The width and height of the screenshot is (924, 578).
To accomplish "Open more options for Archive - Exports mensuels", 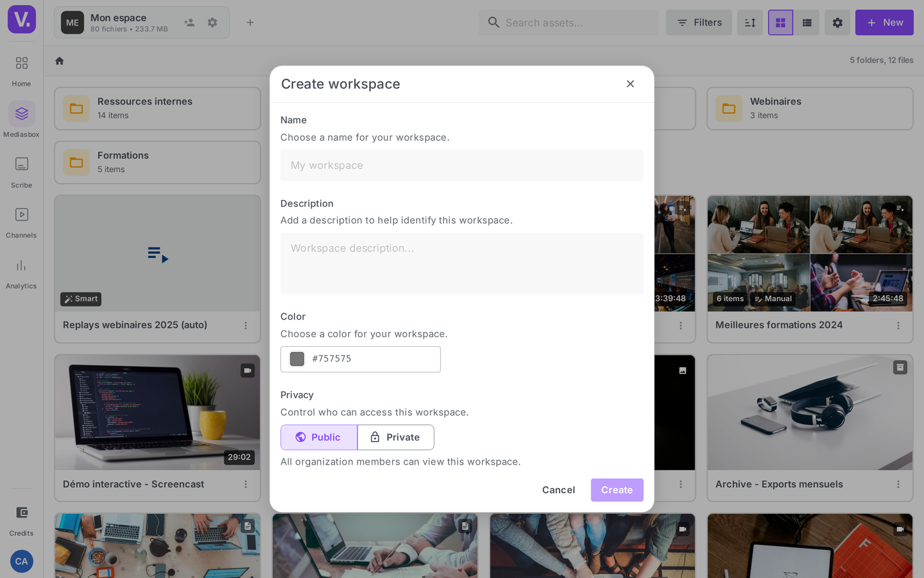I will (x=898, y=484).
